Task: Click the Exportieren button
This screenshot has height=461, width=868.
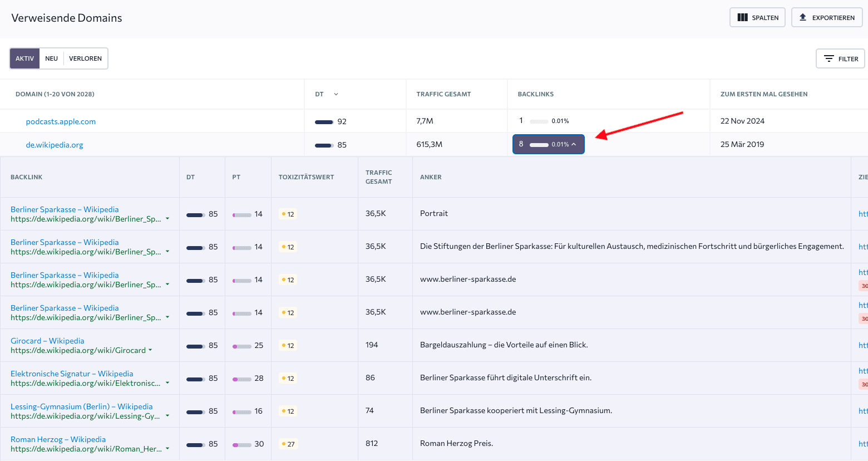Action: click(827, 17)
